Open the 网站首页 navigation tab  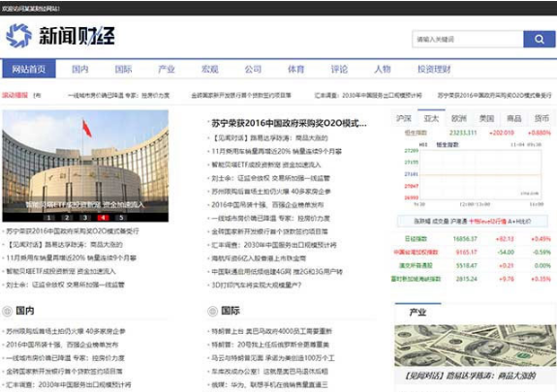pyautogui.click(x=29, y=69)
